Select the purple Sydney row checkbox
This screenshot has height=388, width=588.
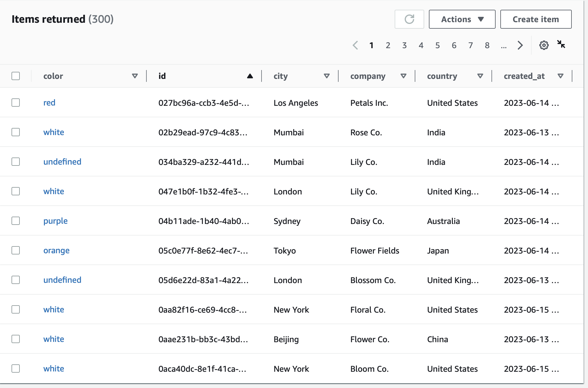(16, 221)
